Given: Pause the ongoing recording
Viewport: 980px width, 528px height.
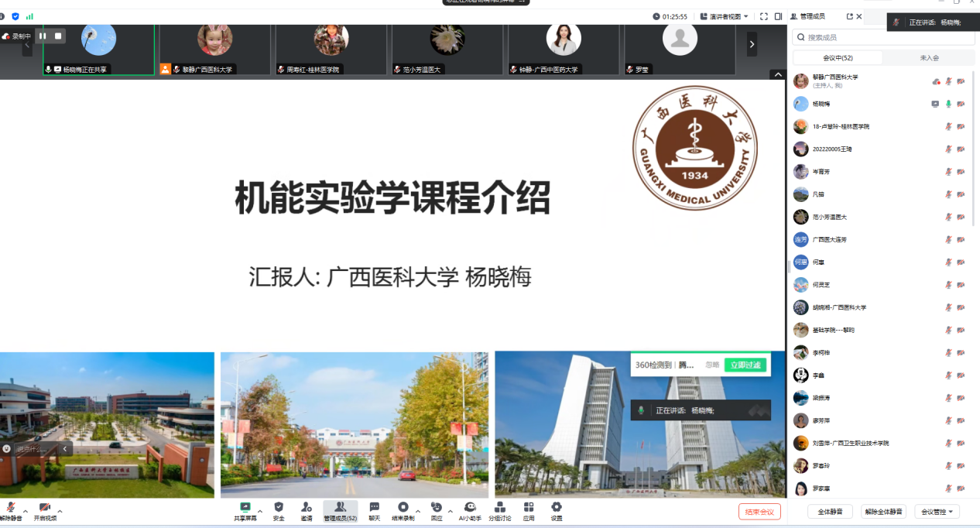Looking at the screenshot, I should [x=43, y=35].
